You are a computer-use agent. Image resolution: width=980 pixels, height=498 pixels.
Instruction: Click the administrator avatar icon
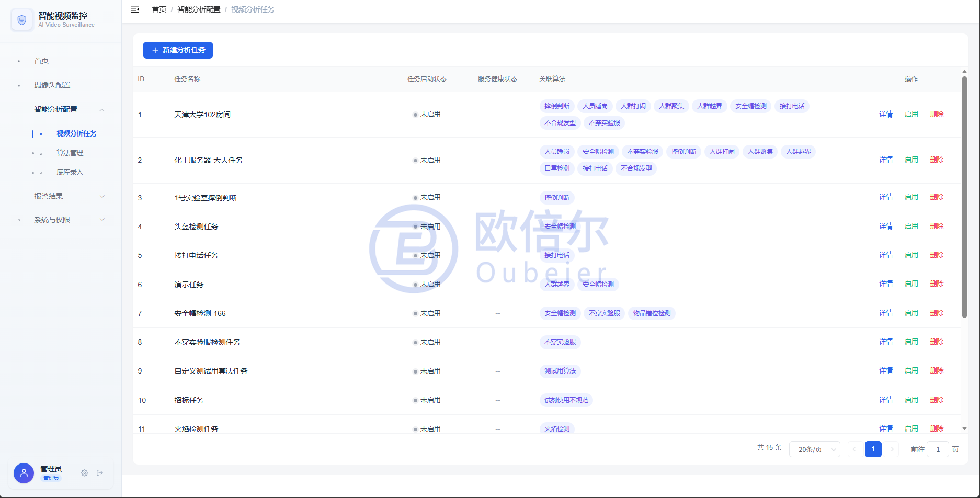point(24,473)
